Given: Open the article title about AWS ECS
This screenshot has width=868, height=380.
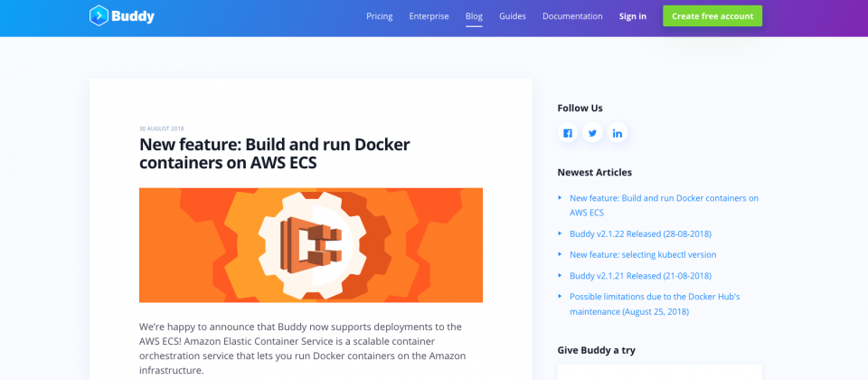Looking at the screenshot, I should click(275, 154).
